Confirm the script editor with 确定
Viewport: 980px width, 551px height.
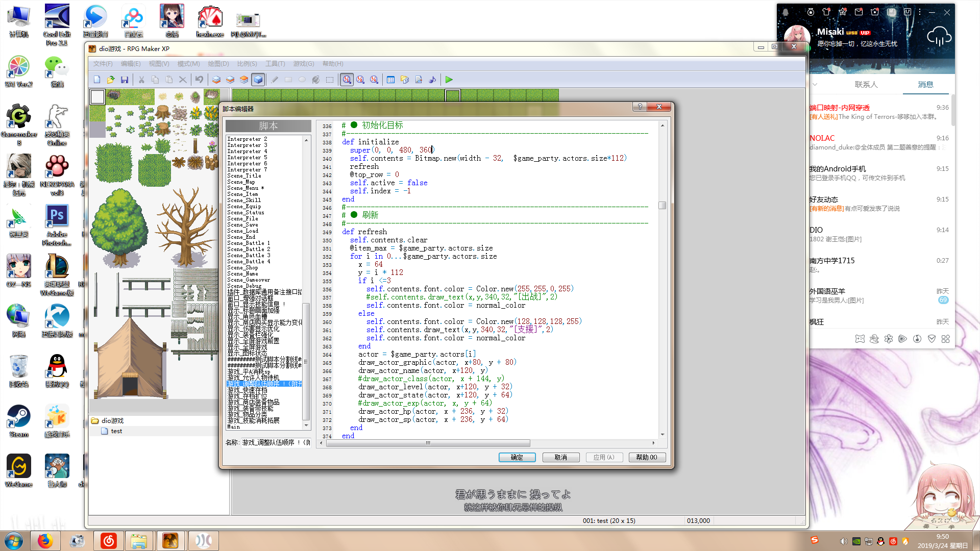pos(517,458)
